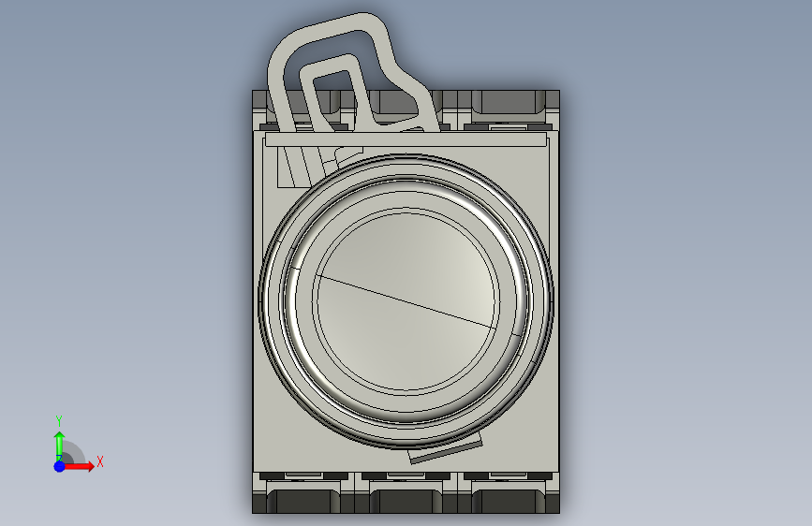This screenshot has width=812, height=526.
Task: Click the red X axis arrow
Action: pos(79,466)
